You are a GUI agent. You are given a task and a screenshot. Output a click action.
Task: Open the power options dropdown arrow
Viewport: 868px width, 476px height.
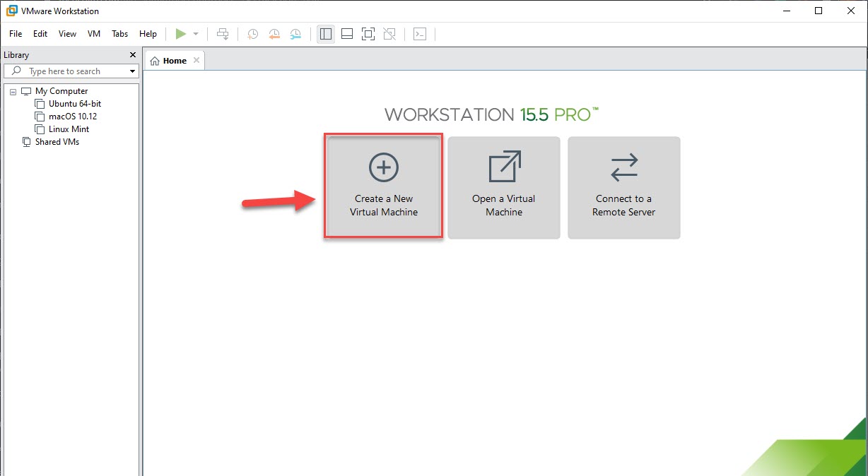coord(196,34)
